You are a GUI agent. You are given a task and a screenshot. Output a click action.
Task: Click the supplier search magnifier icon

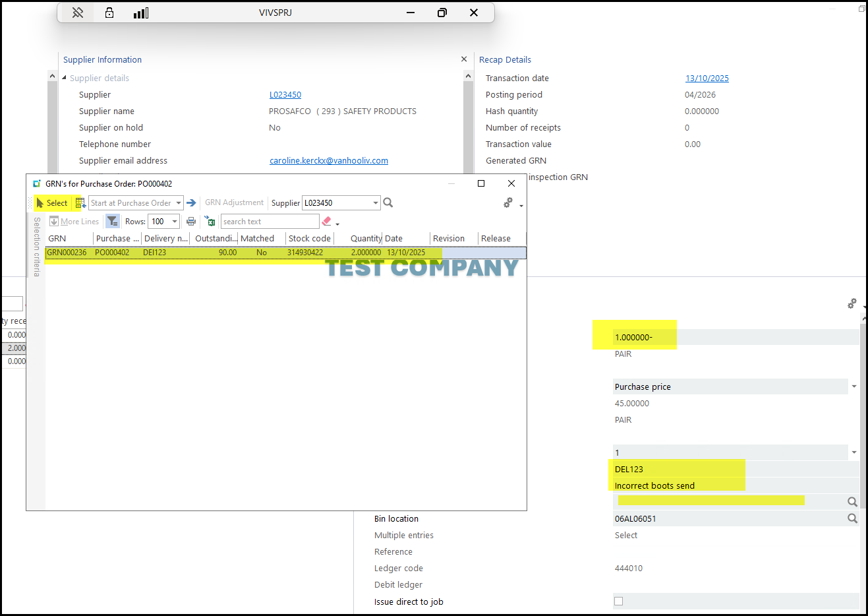coord(388,202)
